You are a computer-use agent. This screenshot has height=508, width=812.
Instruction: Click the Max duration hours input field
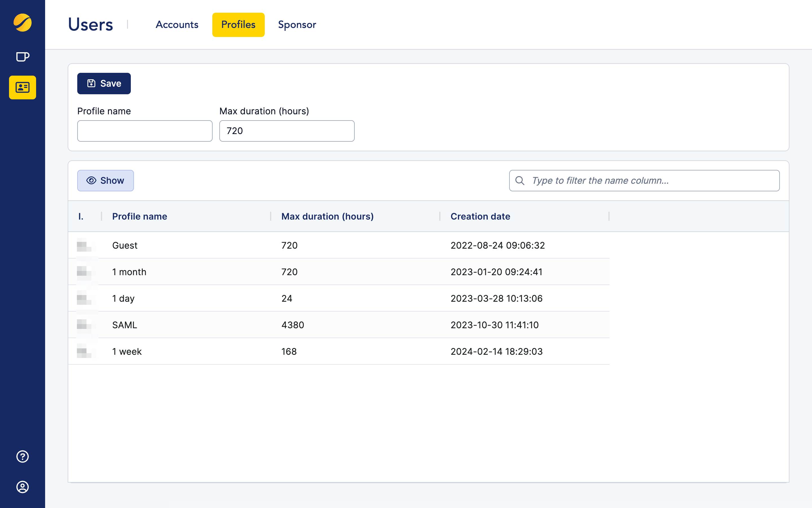287,131
